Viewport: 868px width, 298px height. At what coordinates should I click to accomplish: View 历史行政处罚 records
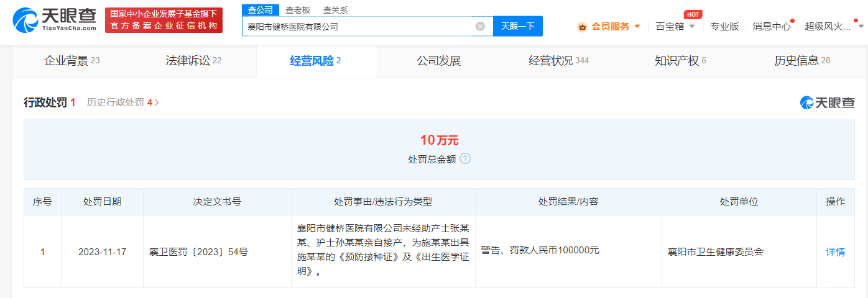[122, 102]
